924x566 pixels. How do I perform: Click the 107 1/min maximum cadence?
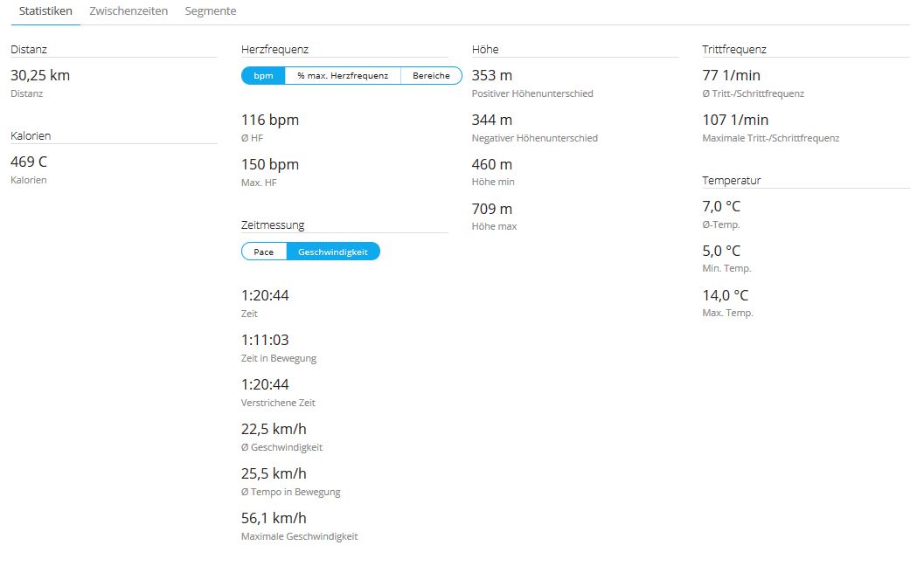[x=735, y=120]
